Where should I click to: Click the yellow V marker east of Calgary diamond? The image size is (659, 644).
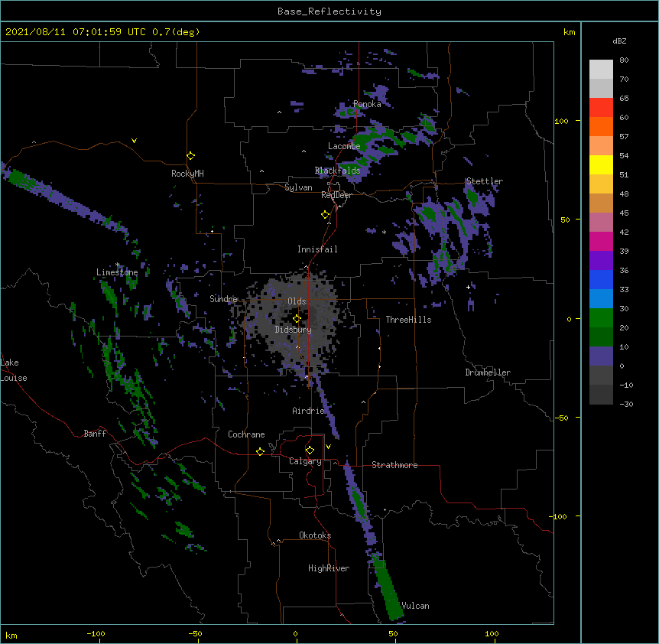[328, 447]
